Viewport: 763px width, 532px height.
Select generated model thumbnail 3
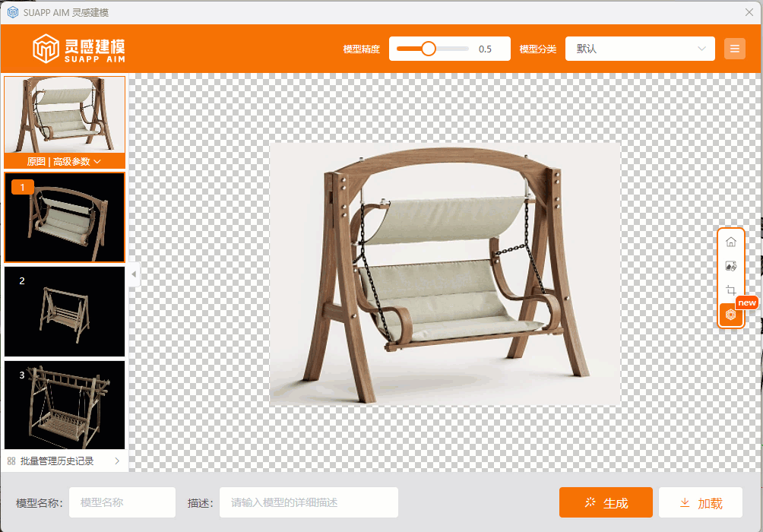pos(65,405)
